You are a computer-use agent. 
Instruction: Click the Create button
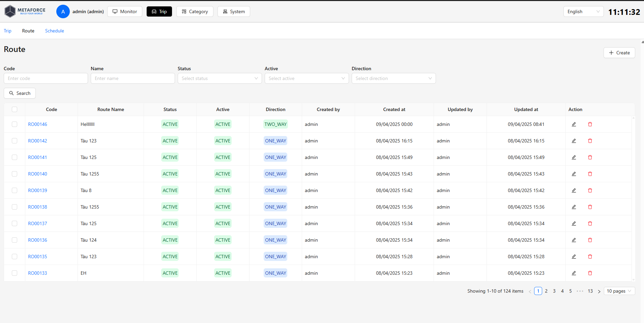(x=619, y=53)
